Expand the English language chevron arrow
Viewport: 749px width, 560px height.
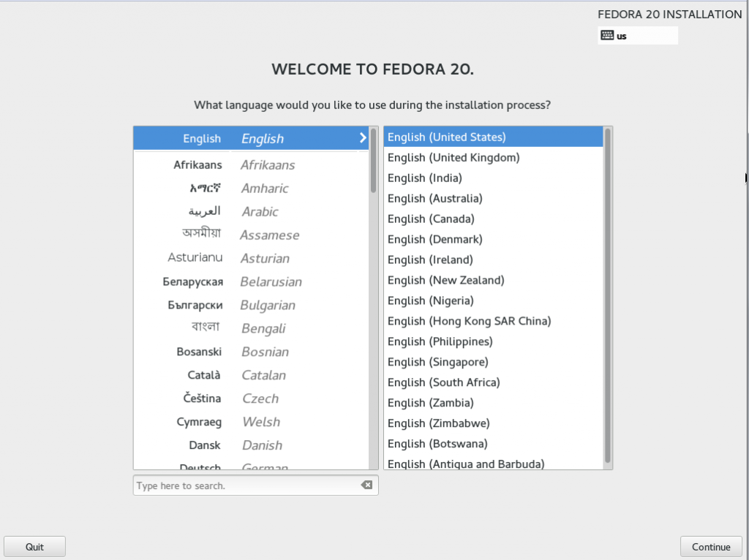click(x=363, y=138)
